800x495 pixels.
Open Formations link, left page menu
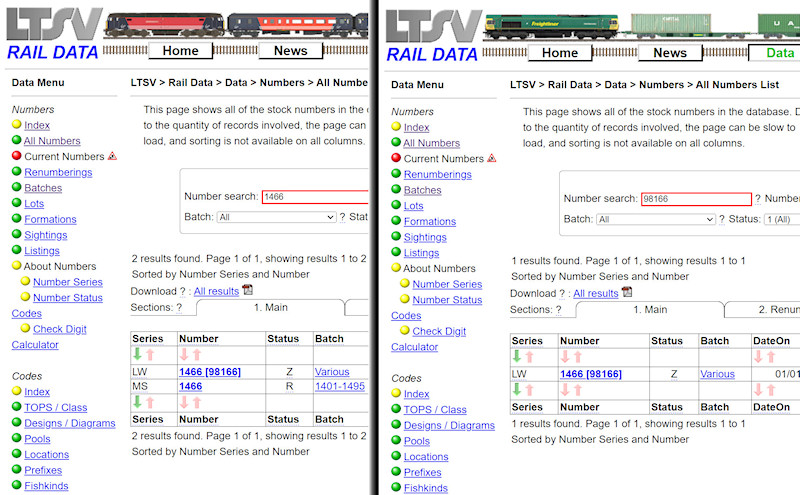point(50,219)
